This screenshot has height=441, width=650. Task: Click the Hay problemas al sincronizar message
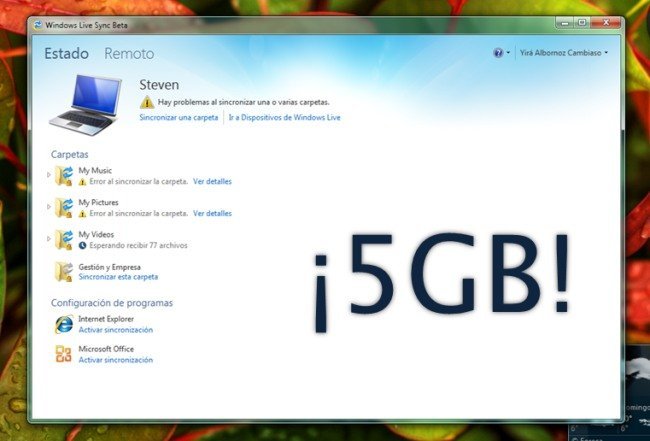point(244,102)
